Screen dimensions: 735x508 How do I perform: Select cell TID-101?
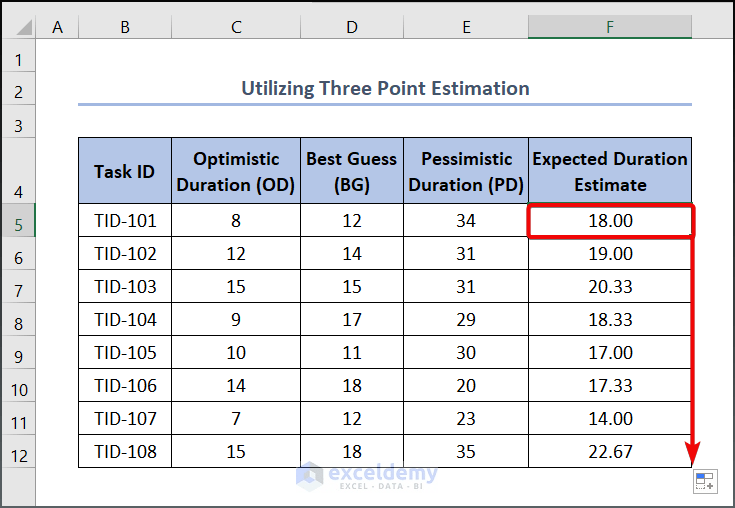pyautogui.click(x=125, y=220)
